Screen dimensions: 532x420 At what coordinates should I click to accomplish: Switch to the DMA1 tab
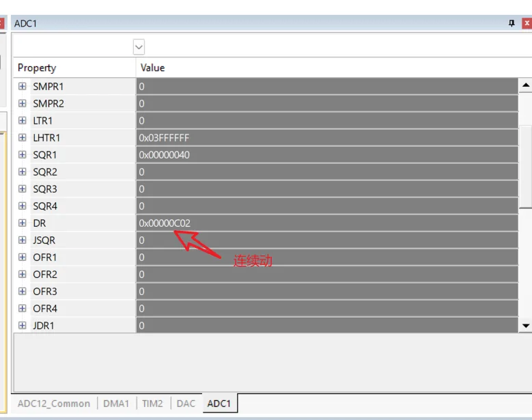tap(116, 404)
